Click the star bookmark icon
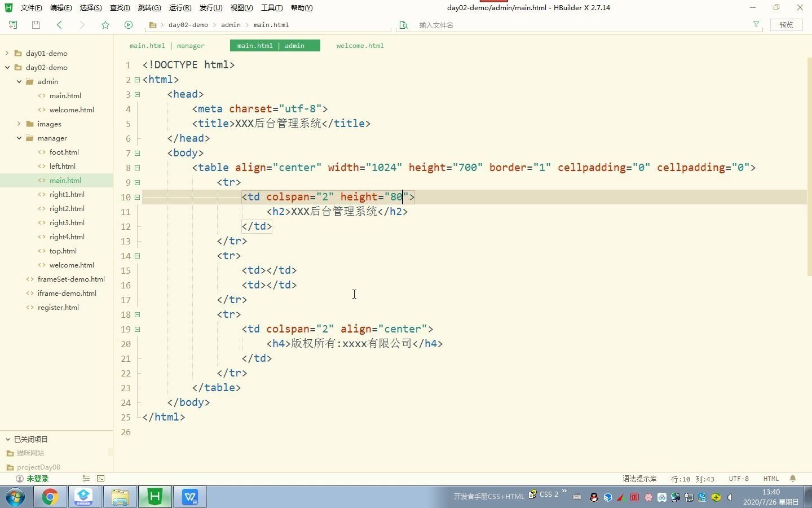 tap(105, 25)
